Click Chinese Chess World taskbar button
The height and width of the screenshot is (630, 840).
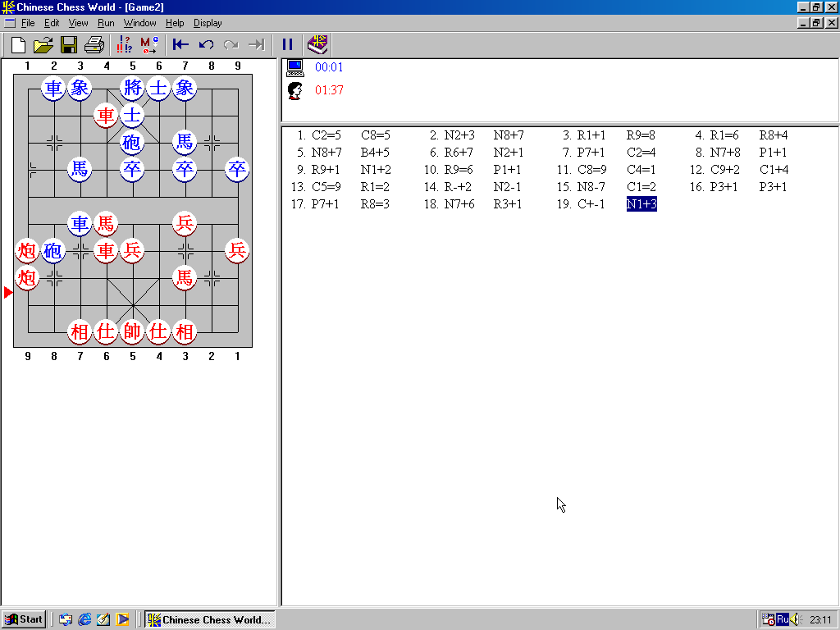[209, 619]
